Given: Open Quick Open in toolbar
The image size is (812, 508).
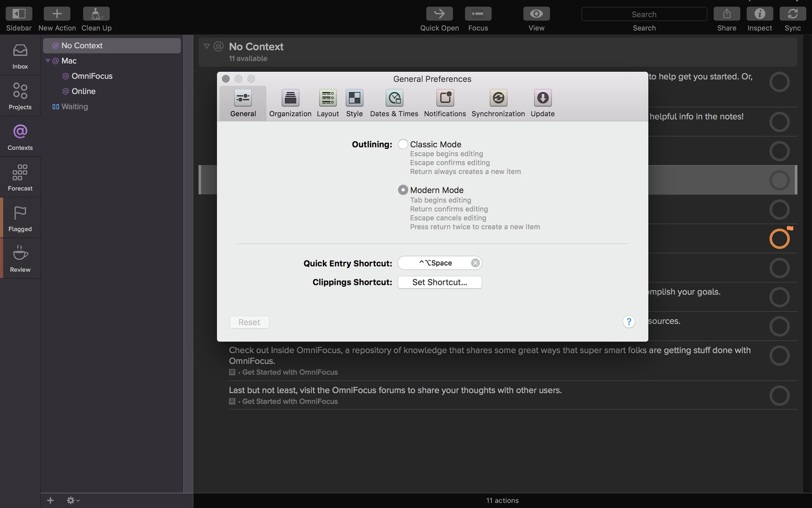Looking at the screenshot, I should [440, 14].
